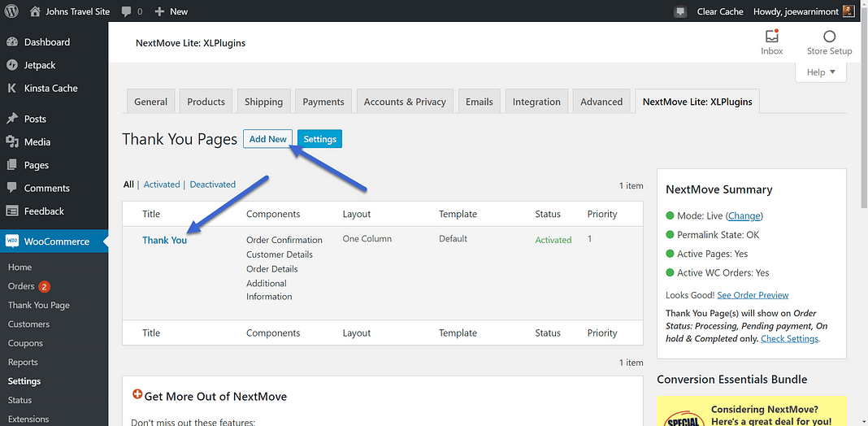Click the plus icon next to New
Image resolution: width=868 pixels, height=426 pixels.
tap(159, 11)
